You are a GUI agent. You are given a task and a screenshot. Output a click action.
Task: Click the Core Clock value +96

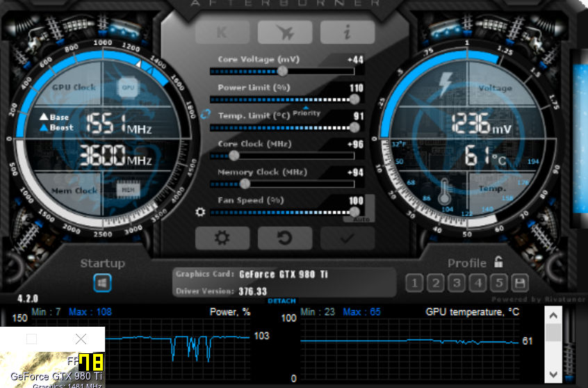(355, 145)
